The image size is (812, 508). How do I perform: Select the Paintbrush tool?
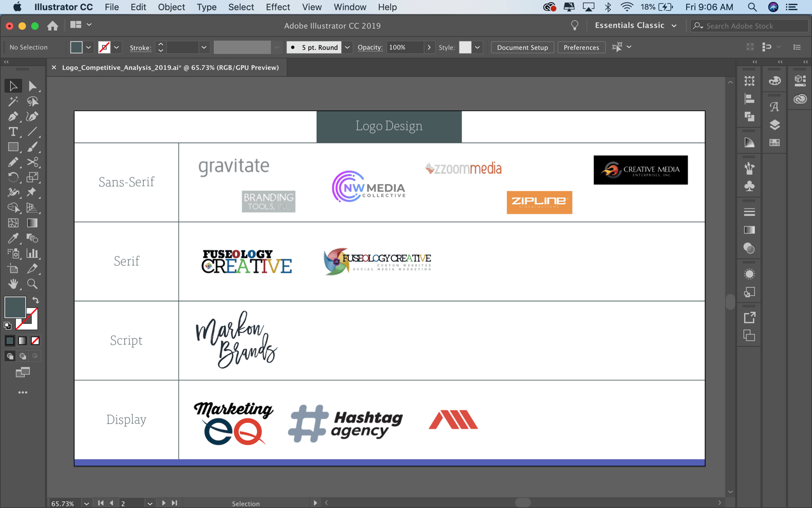pyautogui.click(x=32, y=147)
